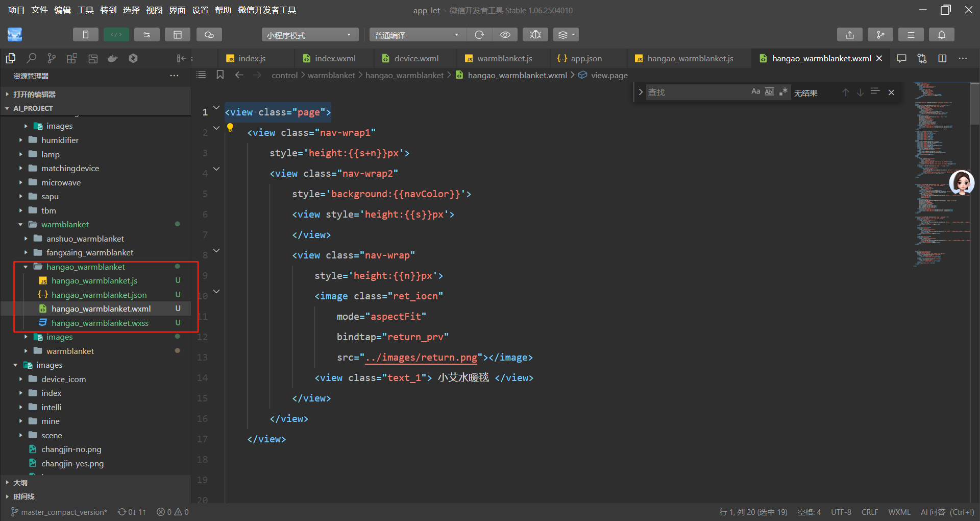The image size is (980, 521).
Task: Toggle the simulator panel icon
Action: (85, 35)
